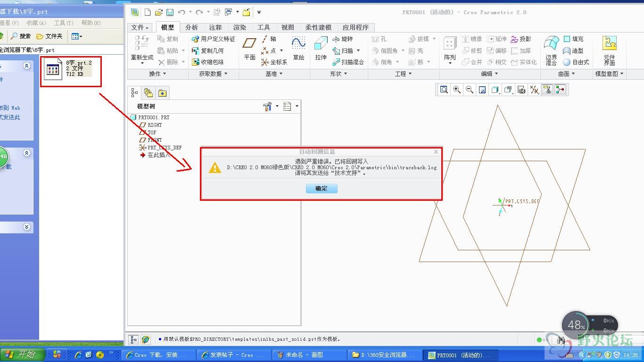Switch to the Analysis (分析) tab

coord(192,27)
